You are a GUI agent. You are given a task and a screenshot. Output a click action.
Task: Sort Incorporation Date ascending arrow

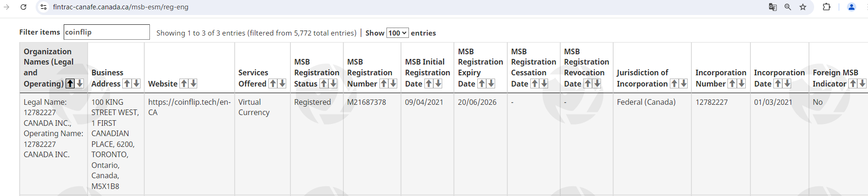pos(778,84)
